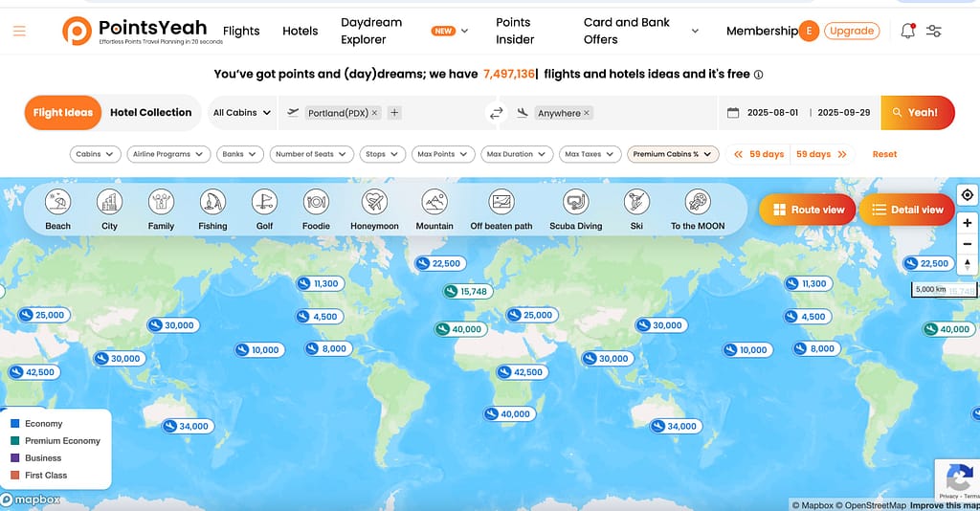Viewport: 980px width, 511px height.
Task: Select the Beach category icon
Action: coord(58,202)
